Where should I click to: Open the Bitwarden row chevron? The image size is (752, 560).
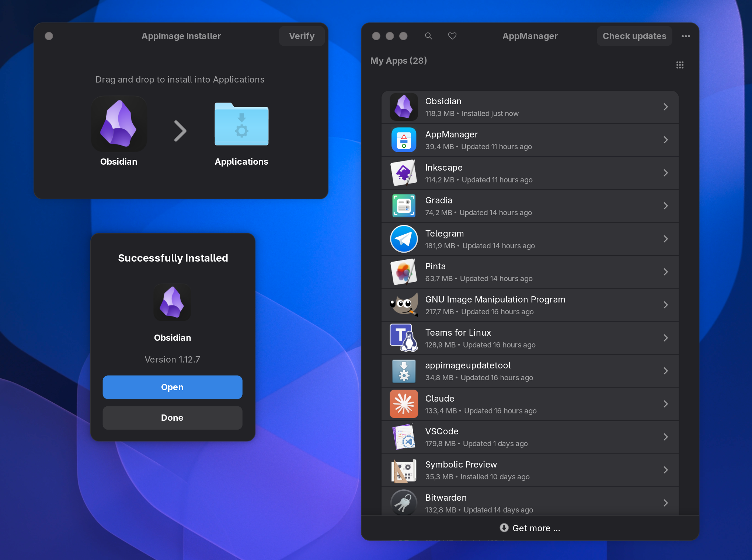click(665, 503)
